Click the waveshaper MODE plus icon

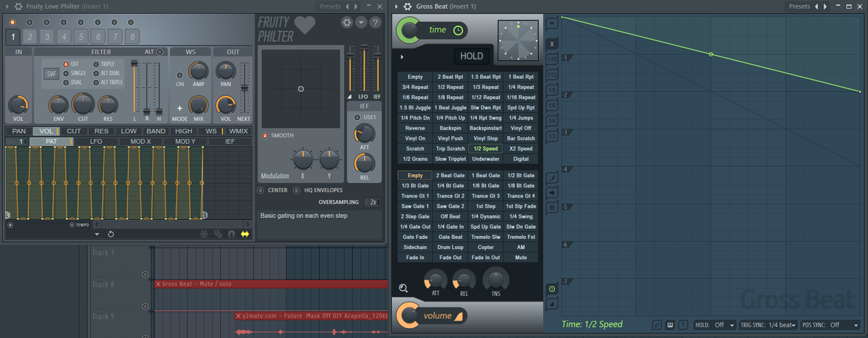coord(179,107)
